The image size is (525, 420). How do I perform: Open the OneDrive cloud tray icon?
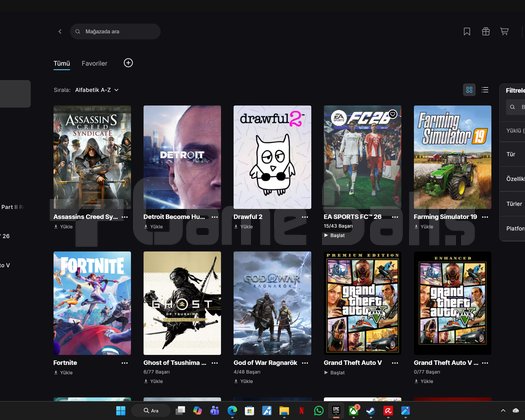516,411
